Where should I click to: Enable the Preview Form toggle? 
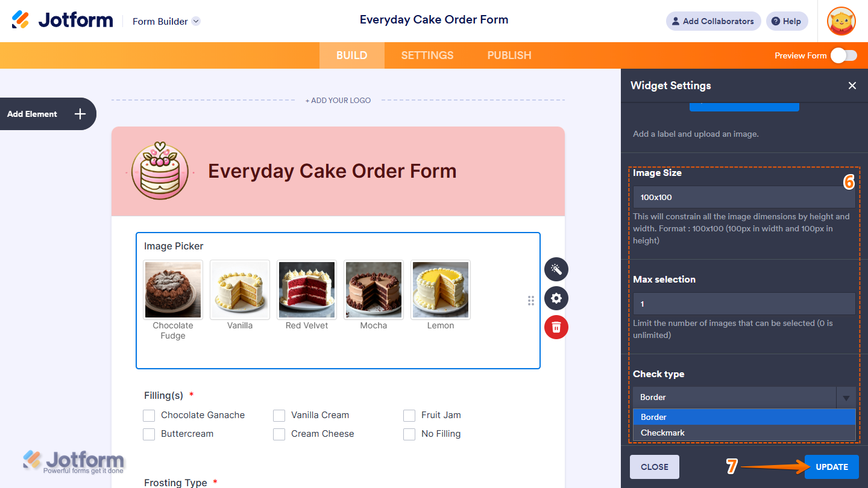point(843,55)
